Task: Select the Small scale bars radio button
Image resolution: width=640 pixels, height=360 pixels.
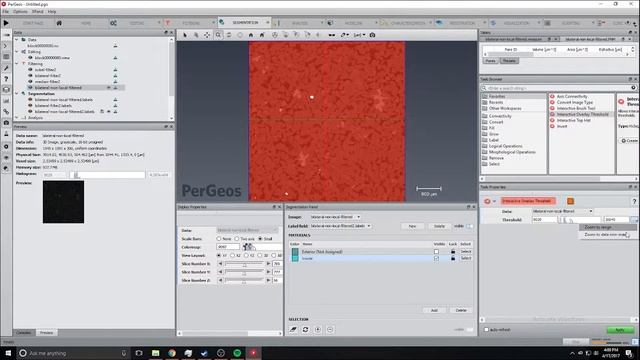Action: point(260,239)
